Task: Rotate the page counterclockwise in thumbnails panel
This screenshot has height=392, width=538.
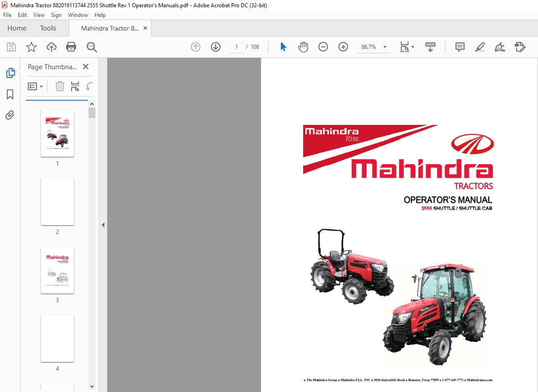Action: [x=89, y=86]
